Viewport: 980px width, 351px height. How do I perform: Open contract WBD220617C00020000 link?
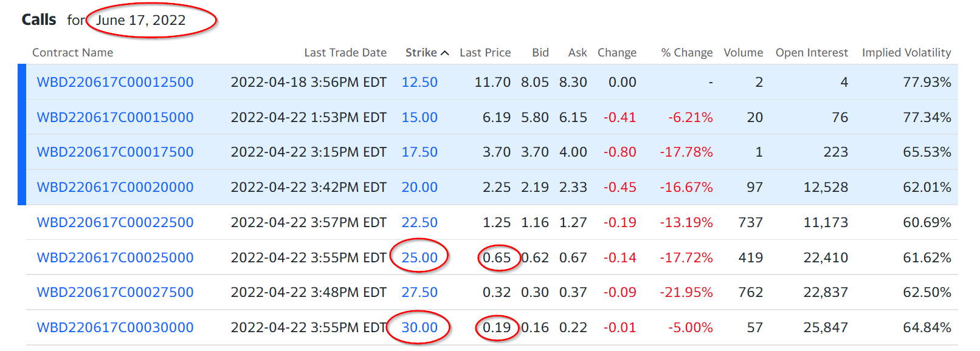(115, 187)
